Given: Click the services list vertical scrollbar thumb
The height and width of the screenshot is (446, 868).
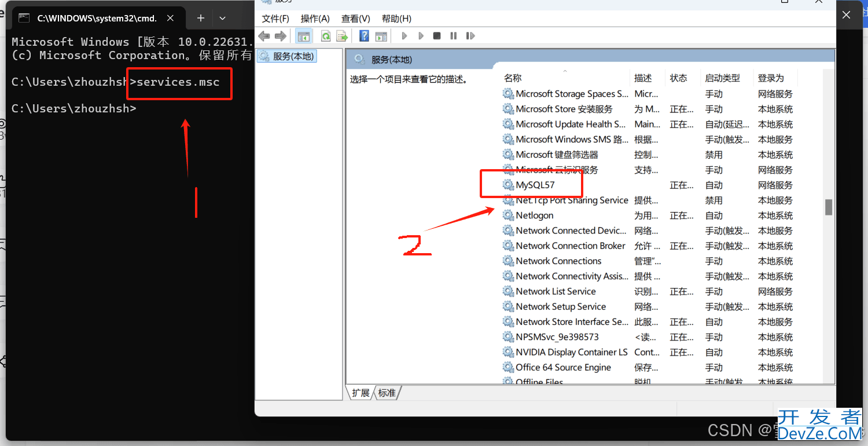Looking at the screenshot, I should click(829, 207).
